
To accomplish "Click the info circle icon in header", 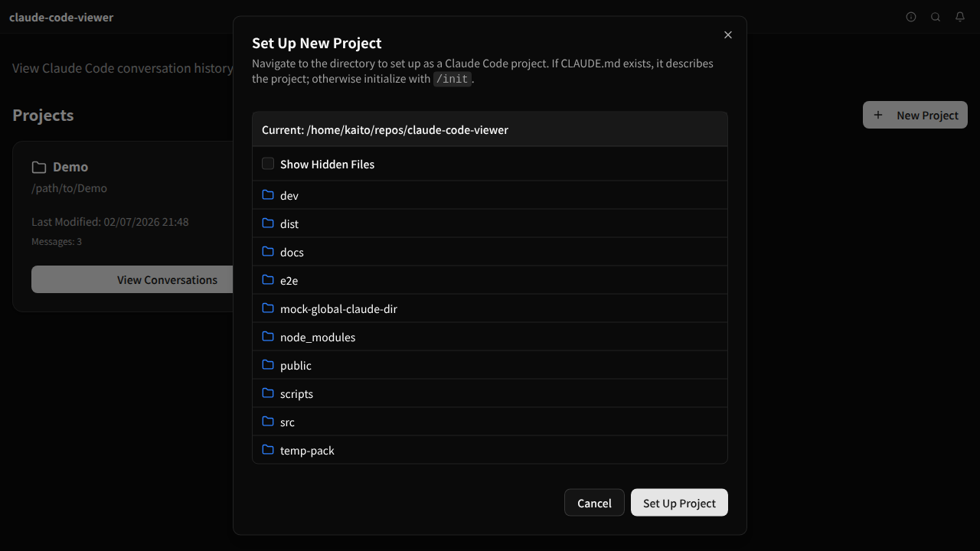I will pos(910,17).
